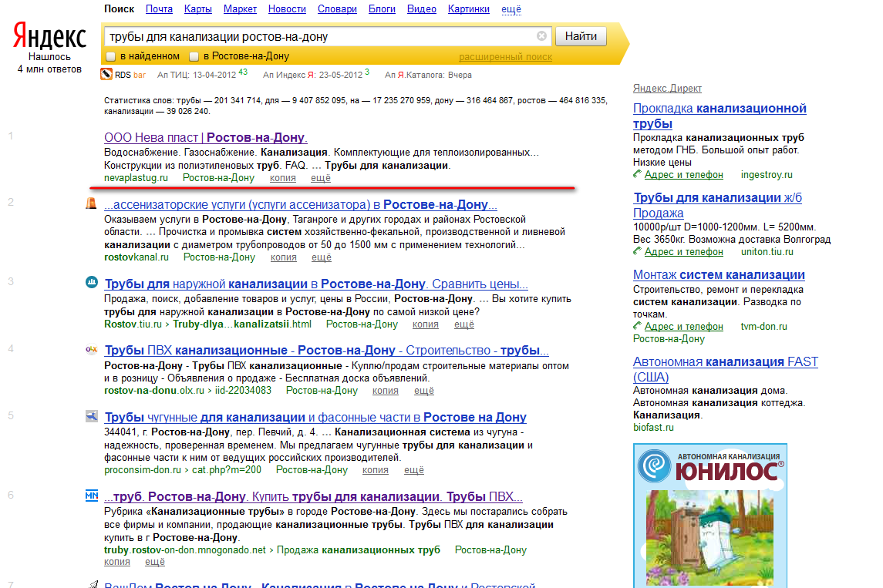Click the pencil icon beside ingestroy.ru address
The width and height of the screenshot is (883, 588).
[x=638, y=174]
